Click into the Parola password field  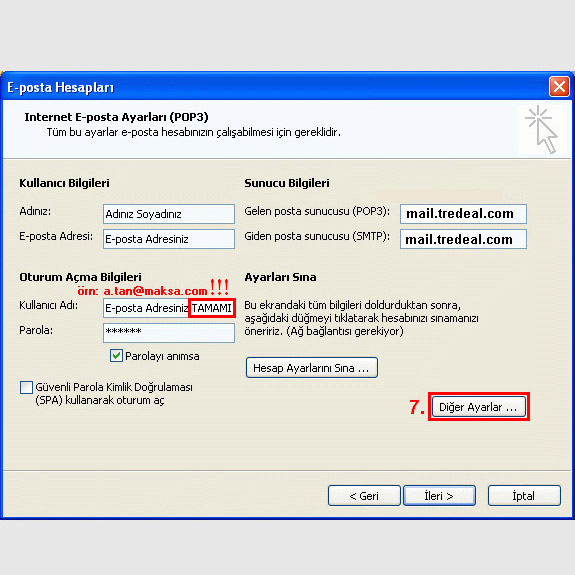[169, 333]
